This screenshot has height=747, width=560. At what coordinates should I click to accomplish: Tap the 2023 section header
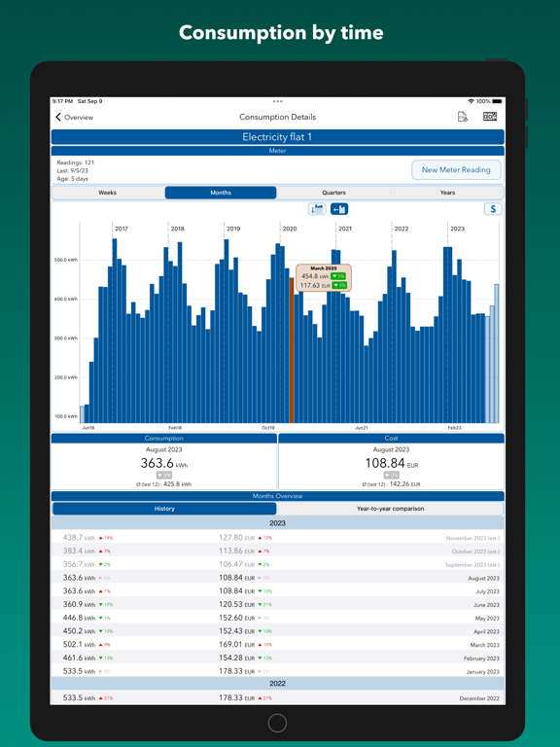click(x=278, y=523)
